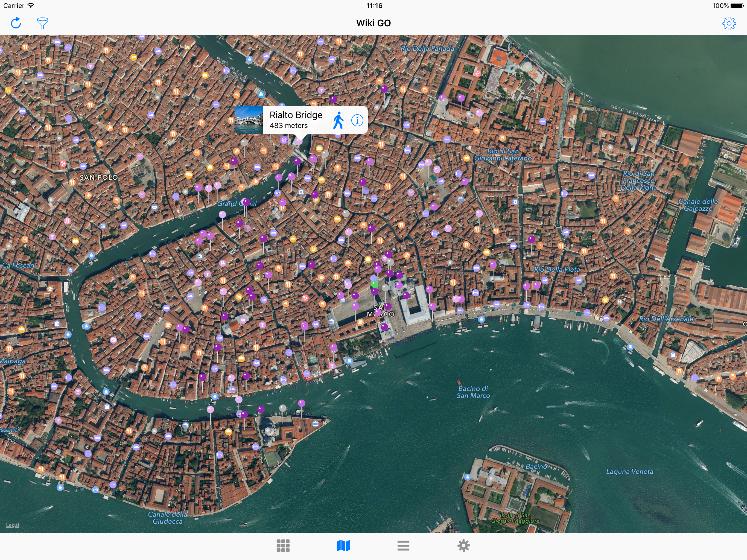Tap the 483 meters distance text
Screen dimensions: 747x560
point(289,126)
